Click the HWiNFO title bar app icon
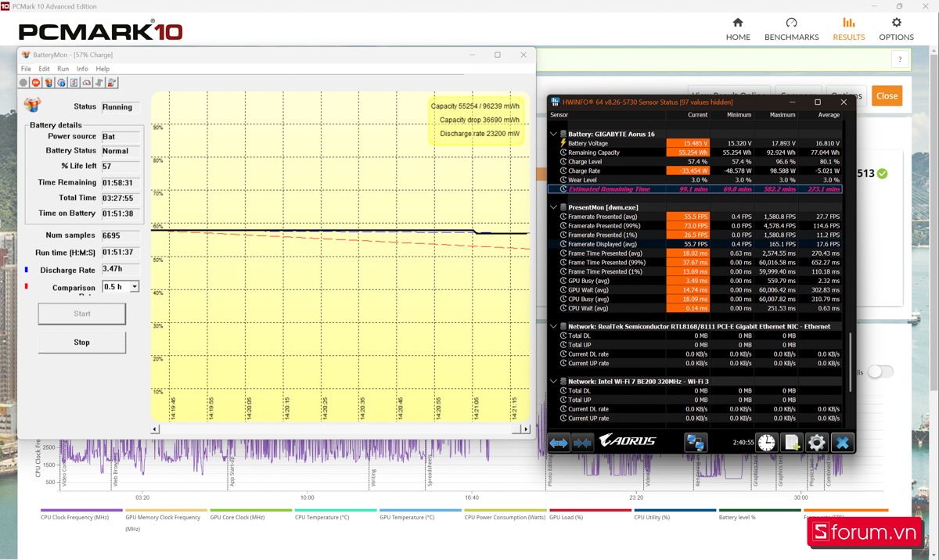The image size is (939, 560). point(555,102)
